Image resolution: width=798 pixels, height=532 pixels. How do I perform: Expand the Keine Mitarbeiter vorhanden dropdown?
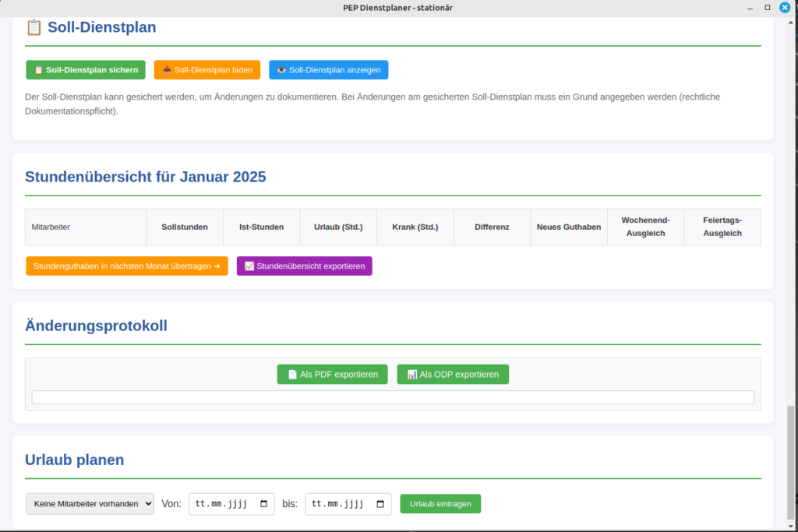point(90,504)
